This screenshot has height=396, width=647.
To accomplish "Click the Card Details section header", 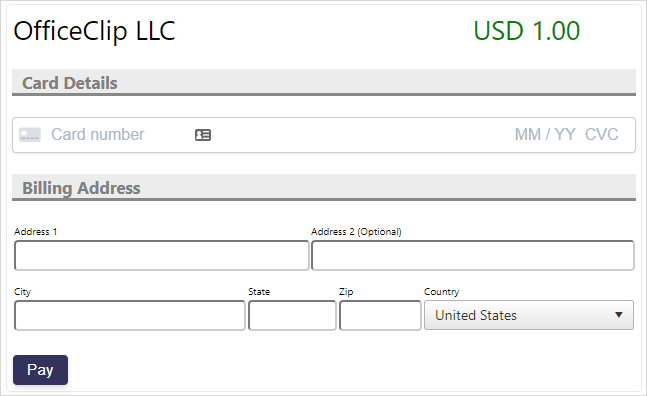I will click(69, 83).
